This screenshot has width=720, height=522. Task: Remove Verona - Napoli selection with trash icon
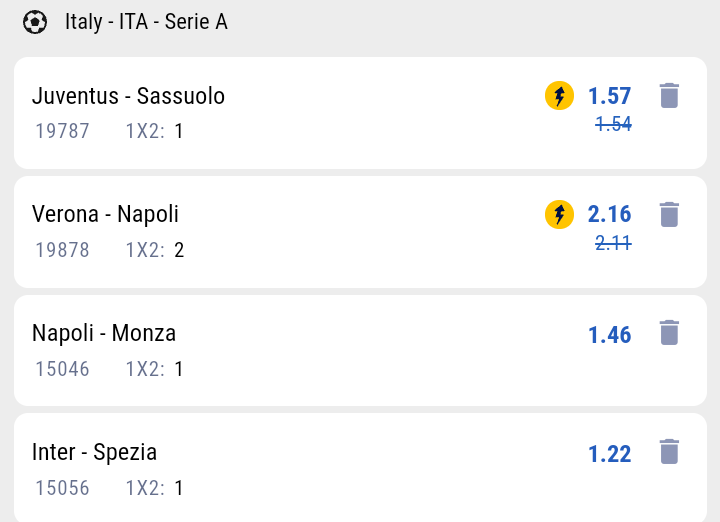[x=669, y=214]
